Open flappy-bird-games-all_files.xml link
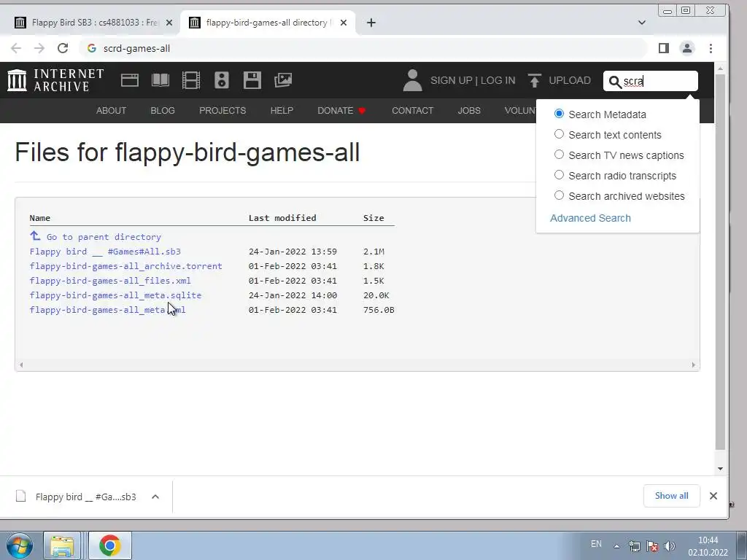Image resolution: width=747 pixels, height=560 pixels. [x=110, y=281]
